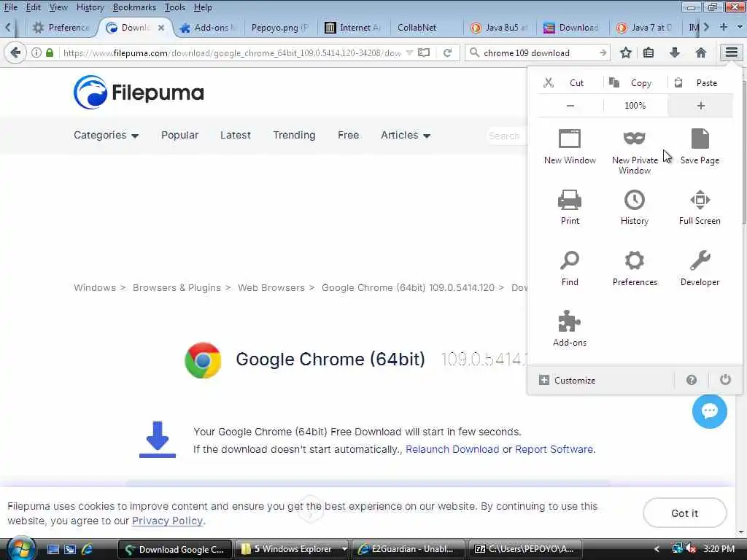Select the Print icon

pos(570,207)
